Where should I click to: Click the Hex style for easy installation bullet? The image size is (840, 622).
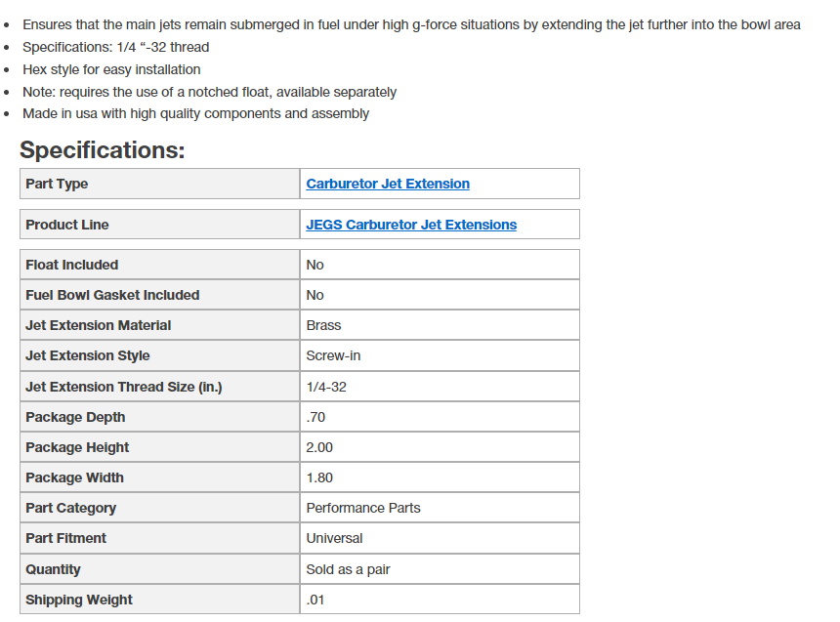(111, 69)
